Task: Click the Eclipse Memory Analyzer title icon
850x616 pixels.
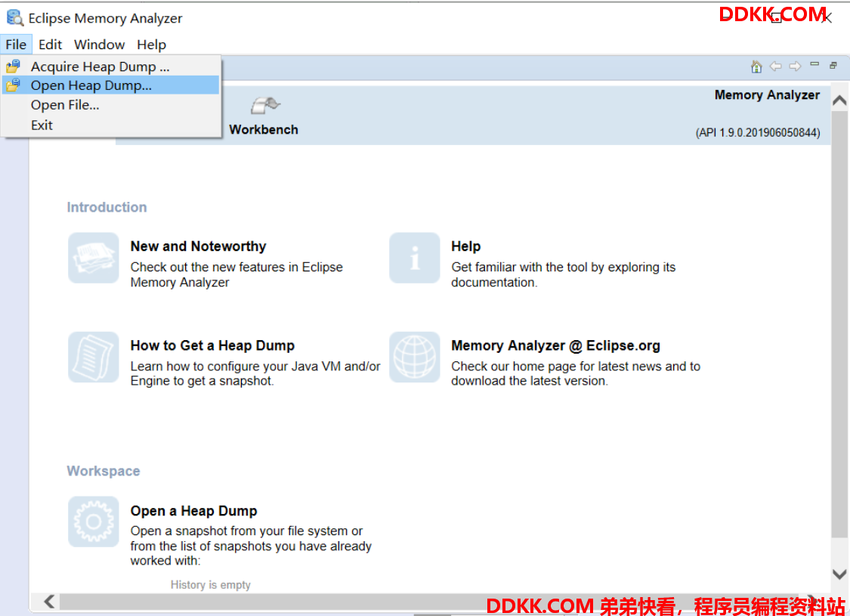Action: coord(14,18)
